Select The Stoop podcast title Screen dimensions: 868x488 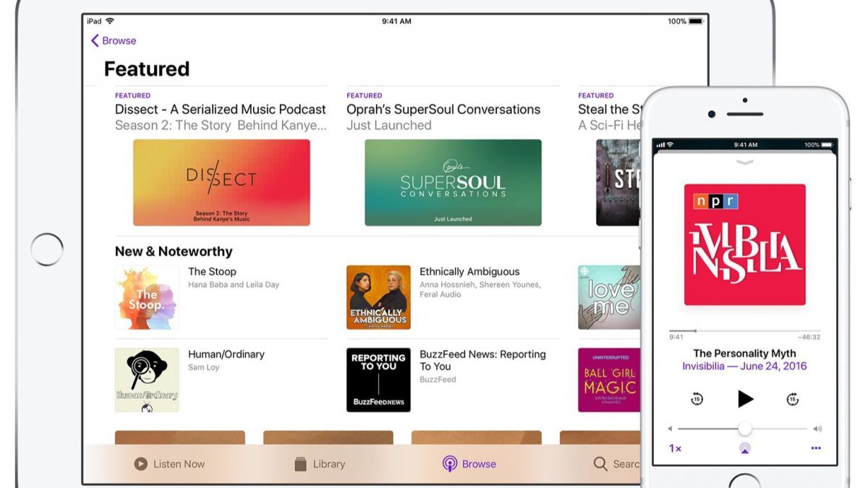pos(212,272)
